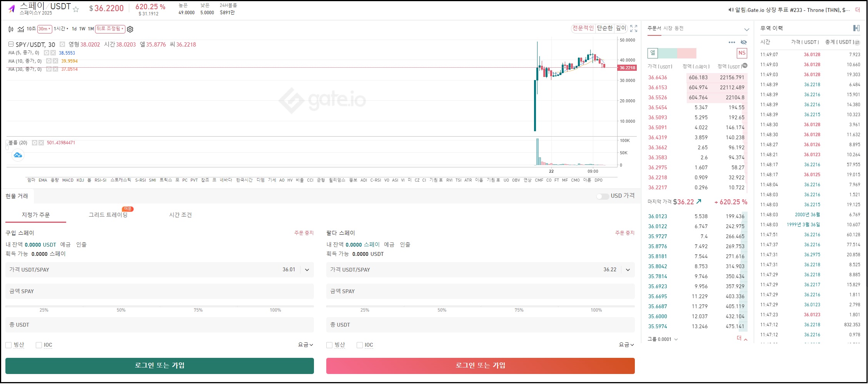The image size is (868, 384).
Task: Open the candlestick chart type icon
Action: [x=11, y=29]
